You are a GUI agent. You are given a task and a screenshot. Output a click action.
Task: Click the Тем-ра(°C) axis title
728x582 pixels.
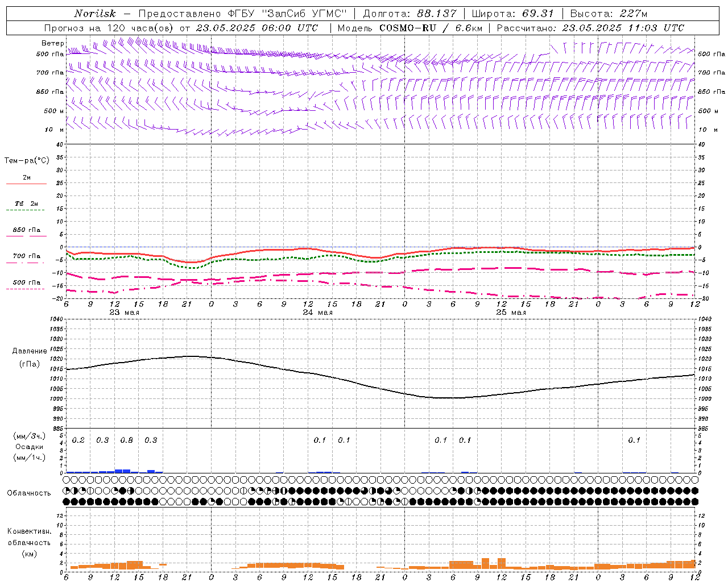[27, 161]
